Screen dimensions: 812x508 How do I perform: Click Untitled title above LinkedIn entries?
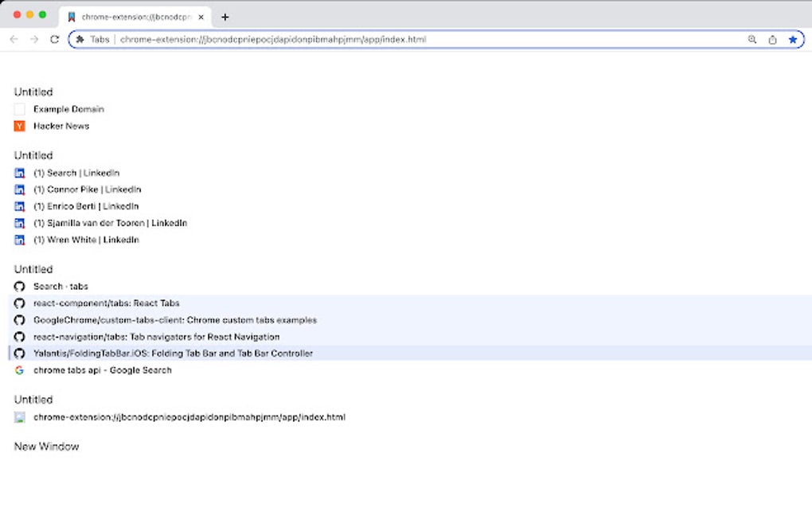coord(33,155)
